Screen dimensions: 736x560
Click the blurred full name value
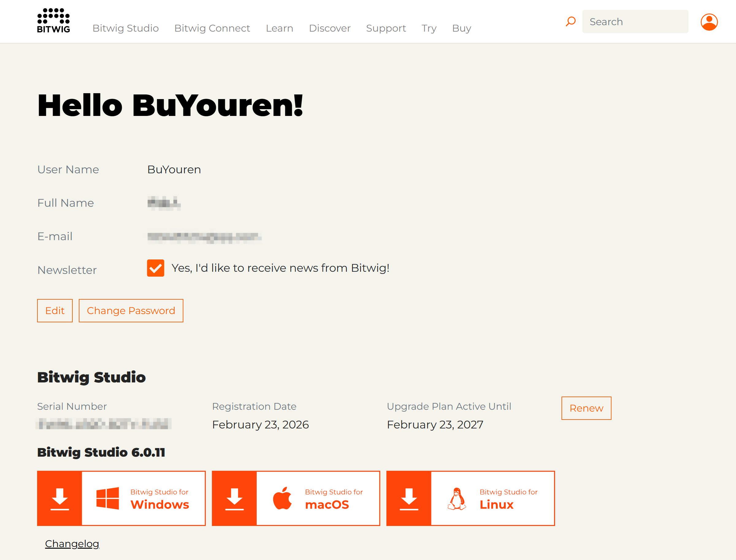coord(164,203)
